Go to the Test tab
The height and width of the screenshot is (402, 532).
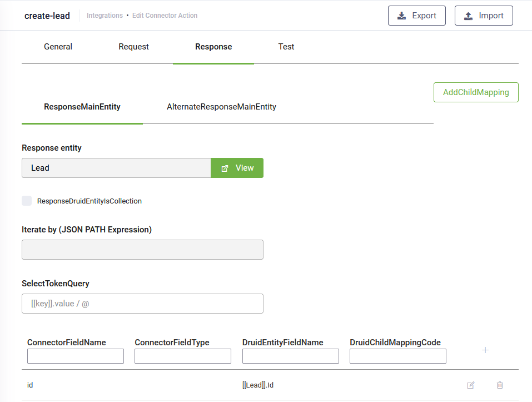click(286, 47)
